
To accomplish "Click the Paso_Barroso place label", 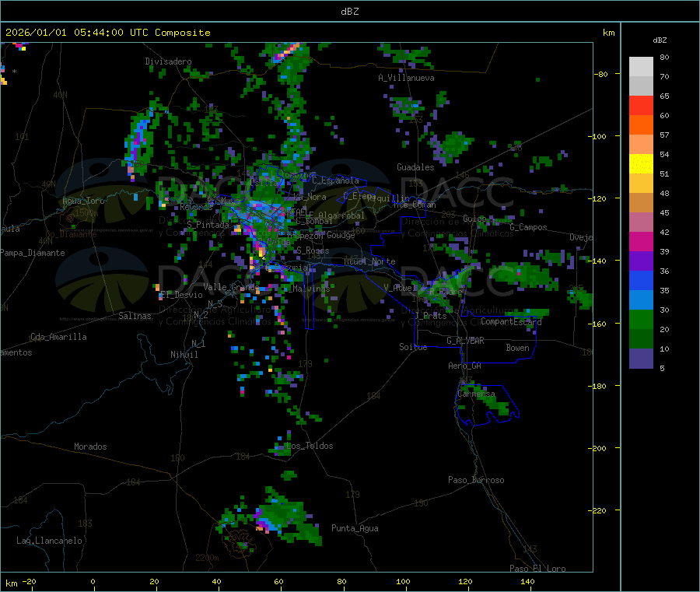I will click(x=476, y=480).
